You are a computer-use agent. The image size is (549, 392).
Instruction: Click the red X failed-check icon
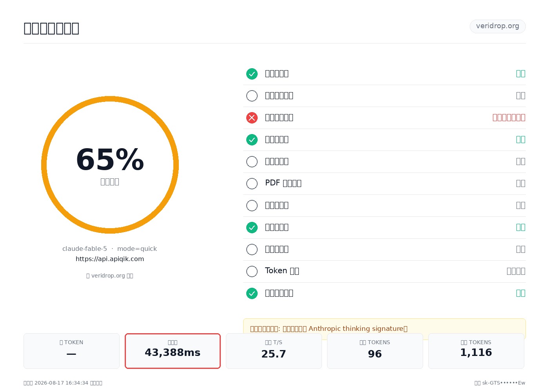252,118
